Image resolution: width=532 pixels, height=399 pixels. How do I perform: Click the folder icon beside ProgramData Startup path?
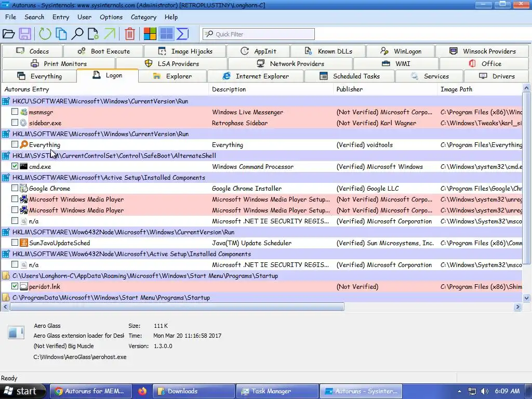click(6, 298)
